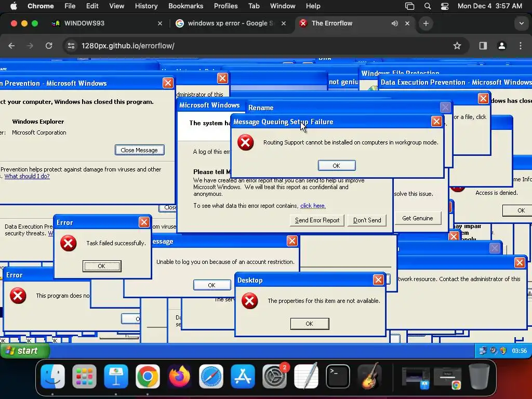Reload the Errorflow page
The height and width of the screenshot is (399, 532).
click(x=49, y=46)
